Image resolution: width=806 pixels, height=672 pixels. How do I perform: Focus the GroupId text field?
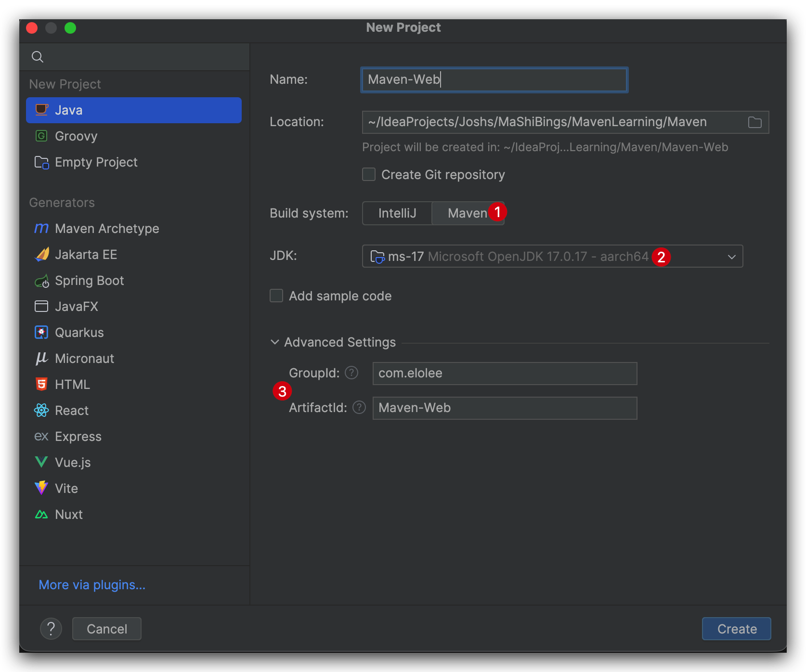pos(505,374)
